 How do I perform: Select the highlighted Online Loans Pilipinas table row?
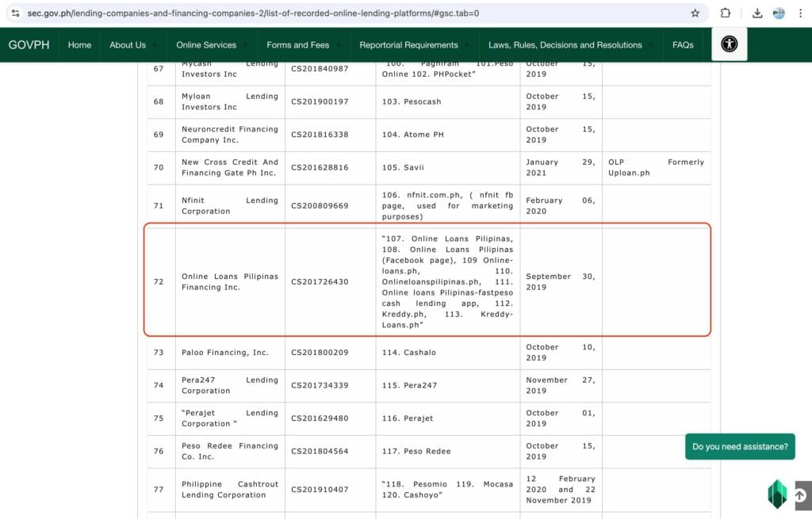428,281
